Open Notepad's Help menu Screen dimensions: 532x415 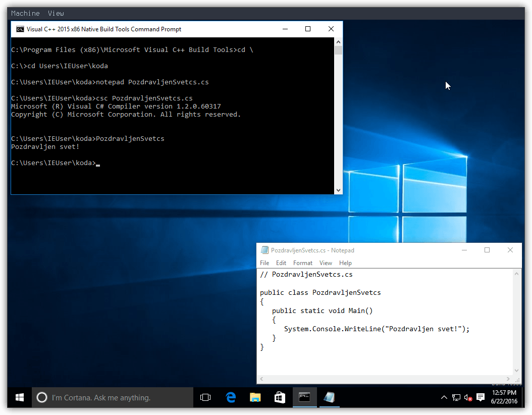[345, 263]
